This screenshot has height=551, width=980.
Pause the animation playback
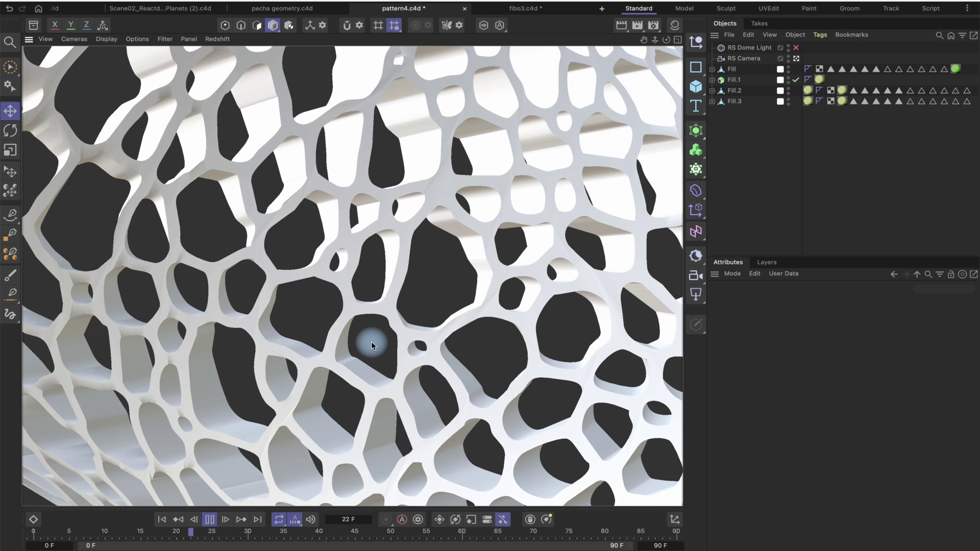pos(209,519)
